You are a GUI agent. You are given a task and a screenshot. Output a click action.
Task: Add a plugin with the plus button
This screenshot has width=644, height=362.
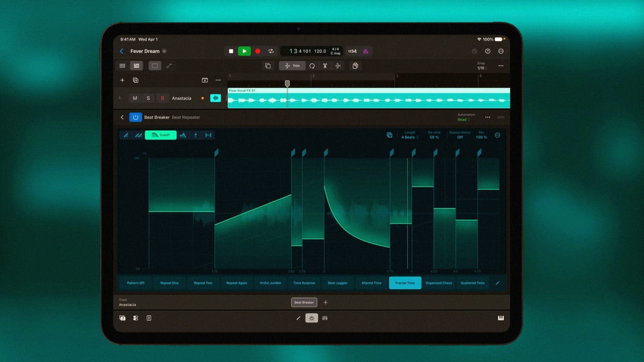(x=326, y=302)
